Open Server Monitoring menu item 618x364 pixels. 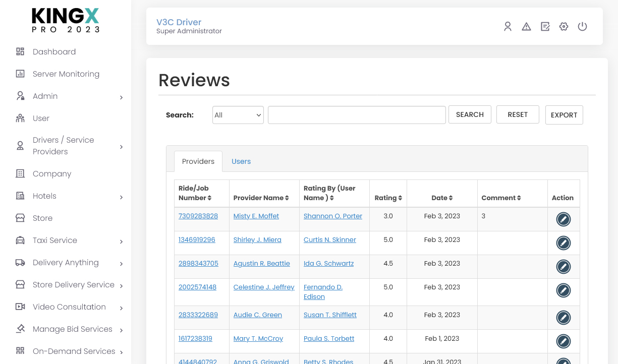coord(66,74)
